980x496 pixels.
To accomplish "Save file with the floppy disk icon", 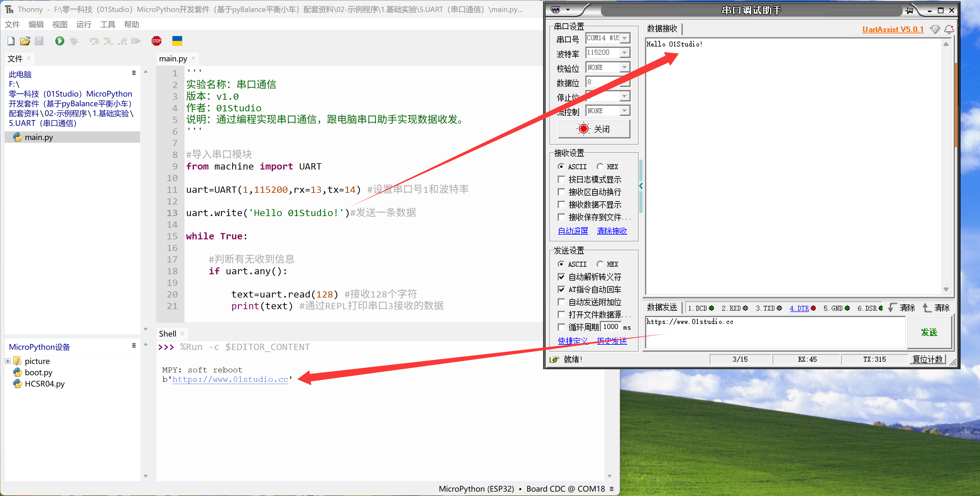I will [x=39, y=41].
